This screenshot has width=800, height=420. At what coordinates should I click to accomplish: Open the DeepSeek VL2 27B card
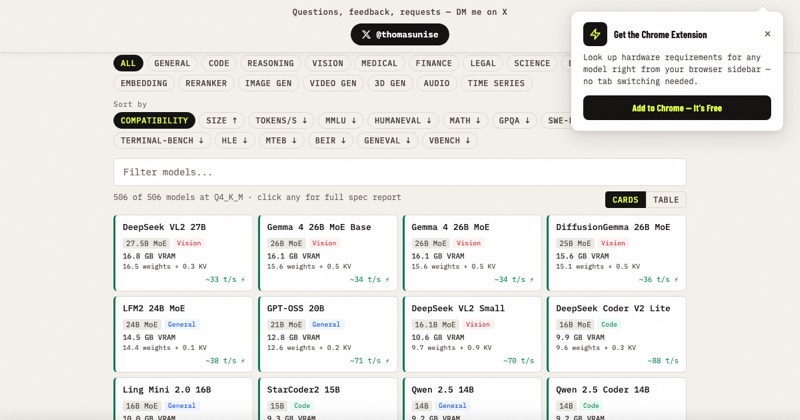pos(183,253)
